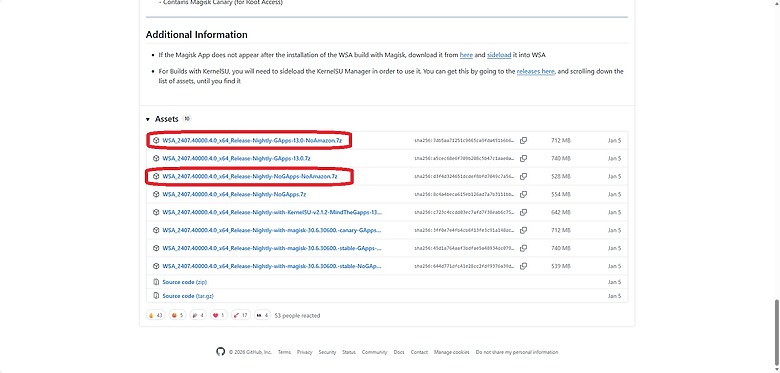Open Security in the footer

(327, 352)
